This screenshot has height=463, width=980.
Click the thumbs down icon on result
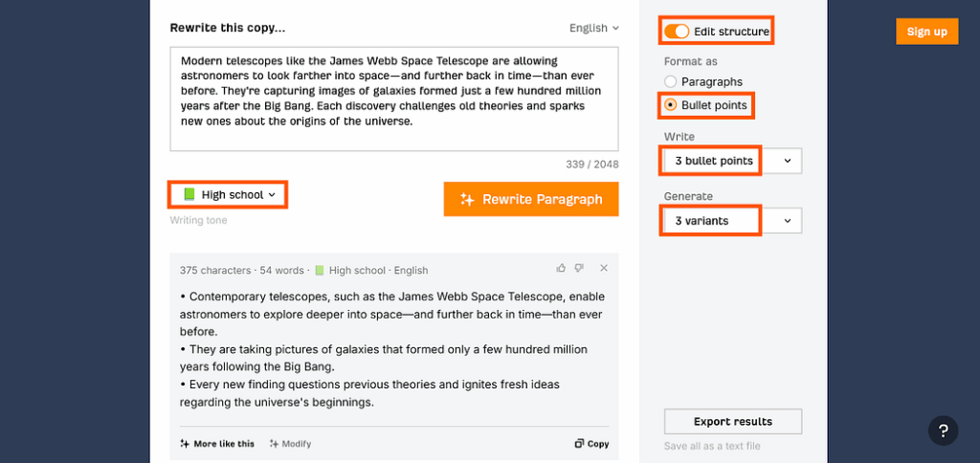pos(579,268)
